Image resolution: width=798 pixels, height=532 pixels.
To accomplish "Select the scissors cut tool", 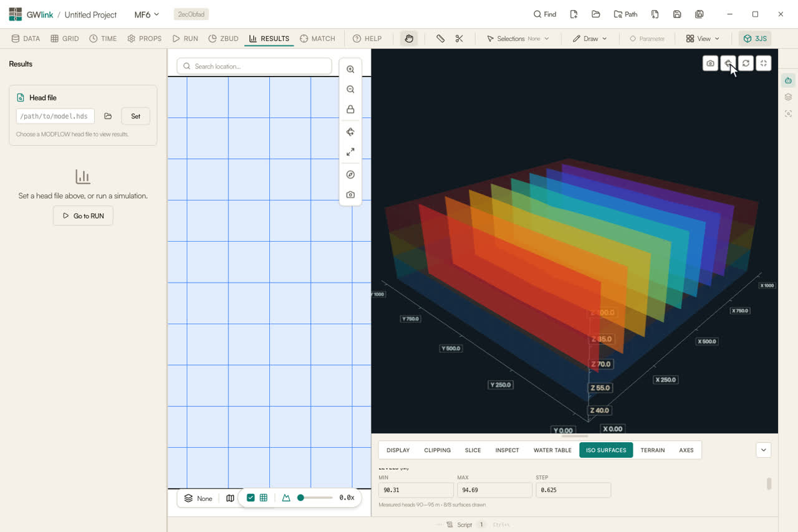I will click(459, 39).
